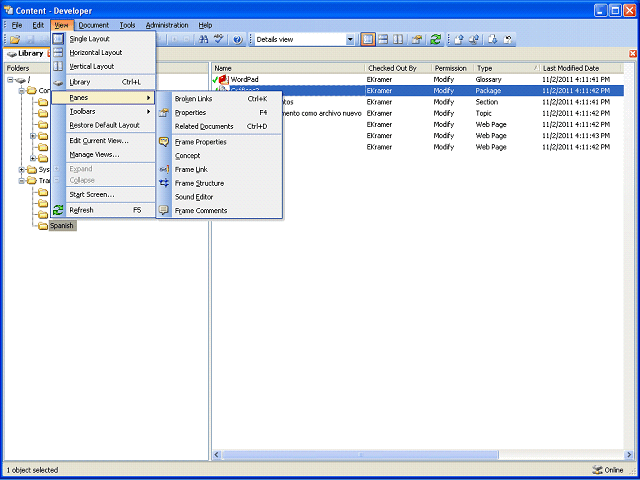Click the Frame Link icon in Panes submenu
The height and width of the screenshot is (480, 640).
point(164,169)
